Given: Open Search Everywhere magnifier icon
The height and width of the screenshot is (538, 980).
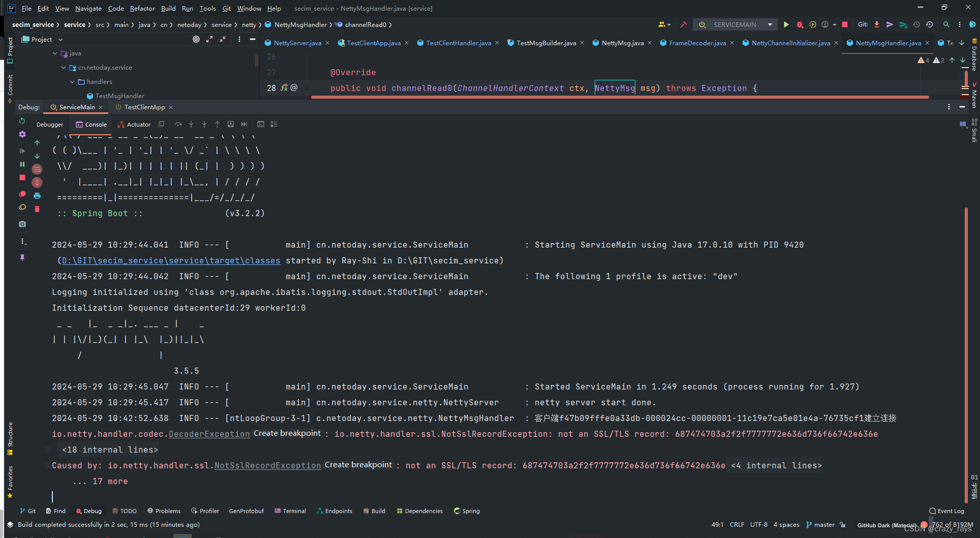Looking at the screenshot, I should (x=946, y=24).
